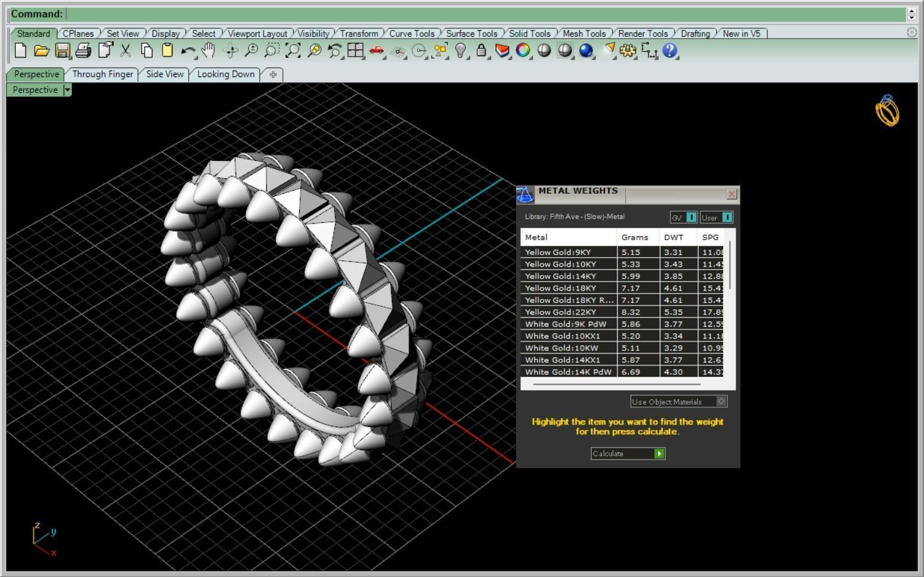The width and height of the screenshot is (924, 577).
Task: Choose the Zoom Window tool
Action: click(x=272, y=51)
